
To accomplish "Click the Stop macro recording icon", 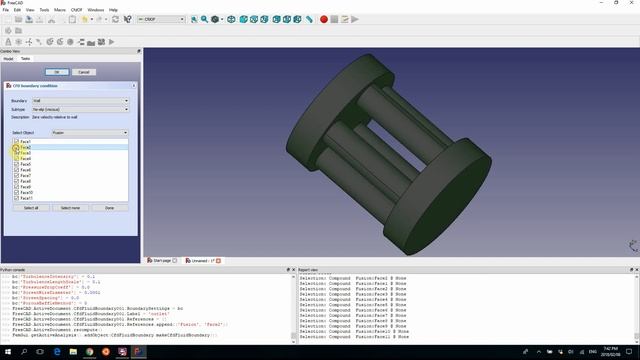I will (334, 19).
